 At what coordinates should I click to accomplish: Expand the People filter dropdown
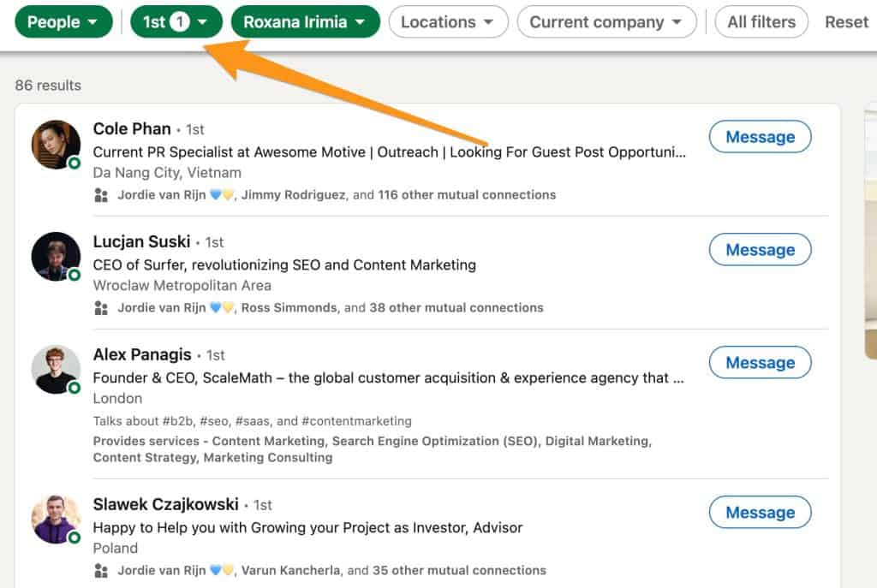[63, 22]
